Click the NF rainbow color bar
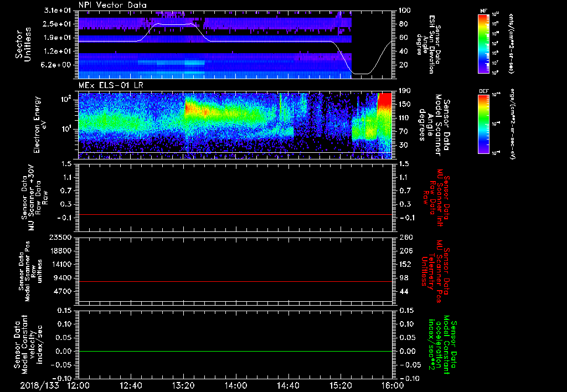Viewport: 567px width, 392px height. click(483, 43)
